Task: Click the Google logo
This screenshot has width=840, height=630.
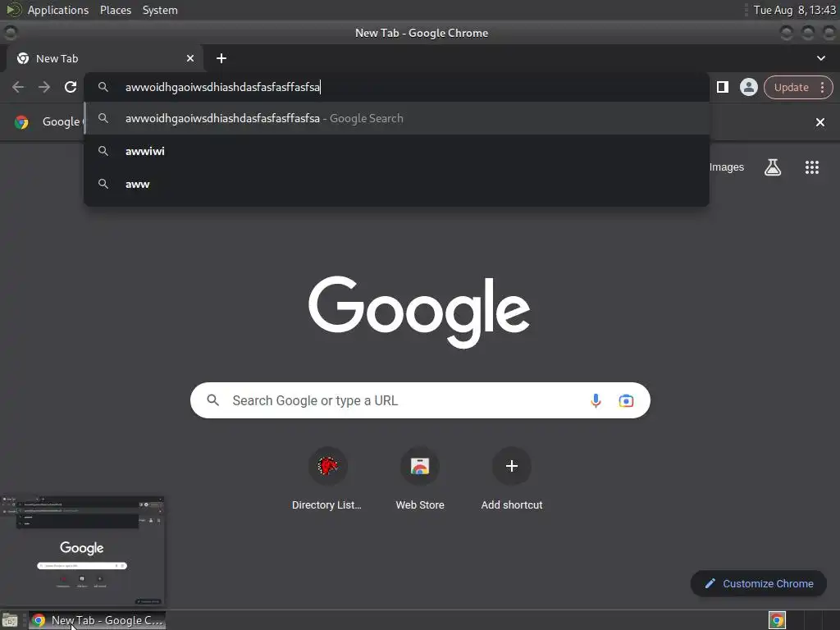Action: coord(419,311)
